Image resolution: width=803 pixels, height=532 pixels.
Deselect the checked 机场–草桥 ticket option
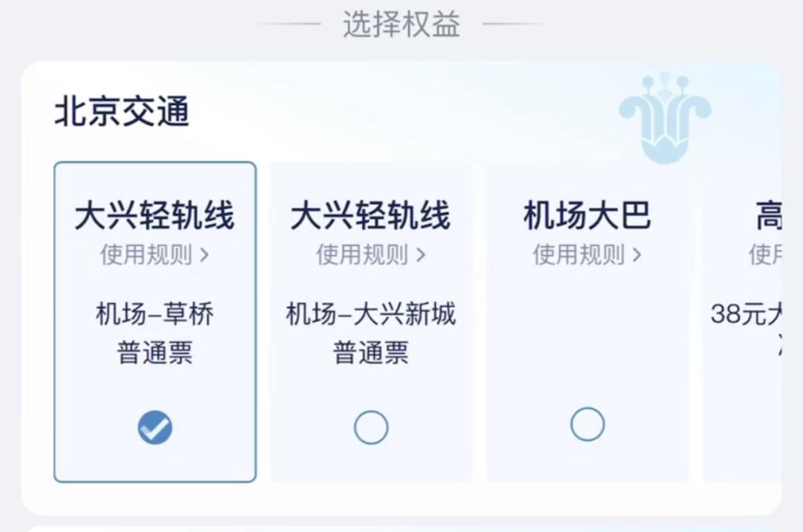pyautogui.click(x=155, y=428)
